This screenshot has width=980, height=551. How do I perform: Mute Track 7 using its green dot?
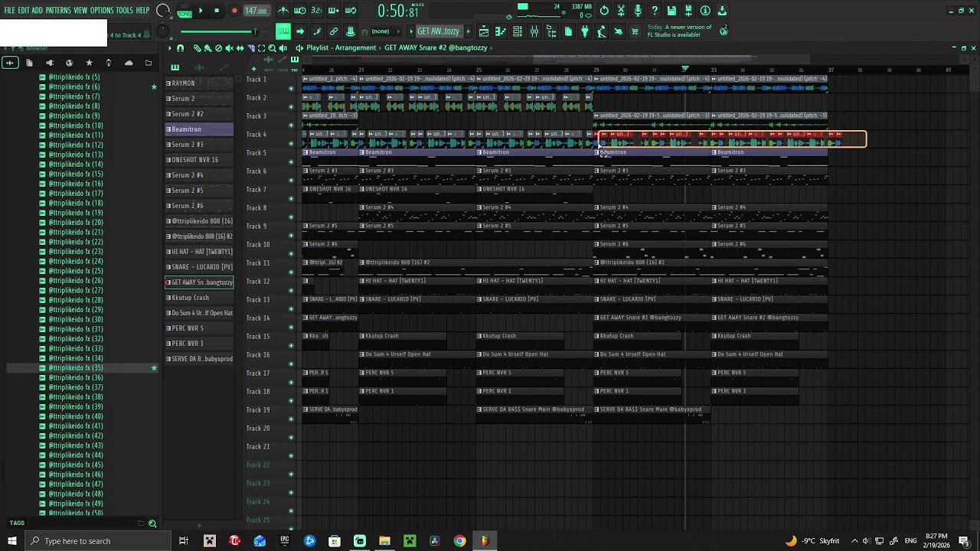(291, 198)
